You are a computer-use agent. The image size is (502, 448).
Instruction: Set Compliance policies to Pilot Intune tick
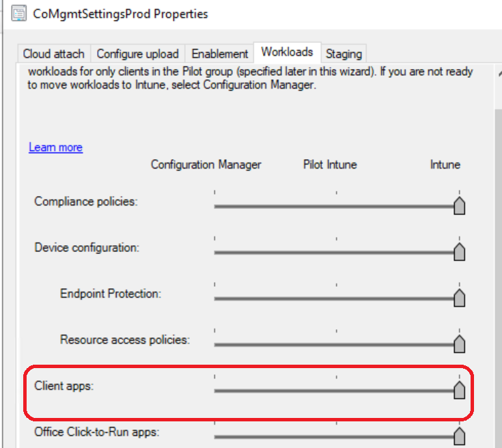[337, 206]
